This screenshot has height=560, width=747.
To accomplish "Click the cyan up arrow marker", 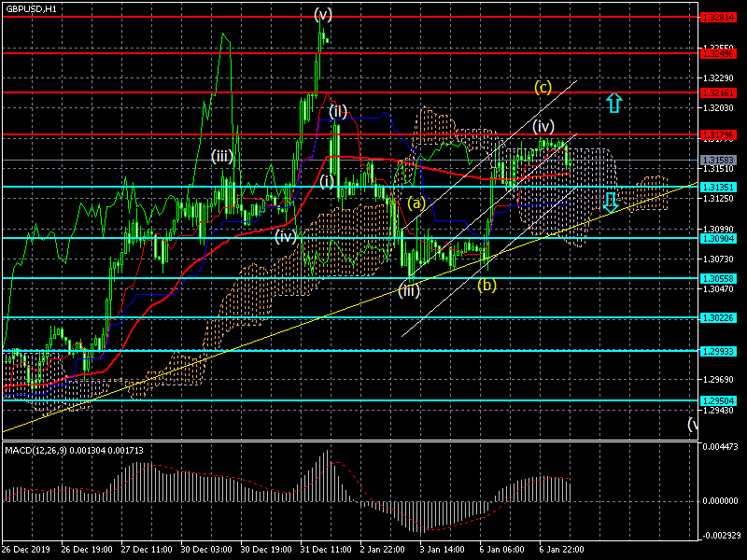I will pos(614,103).
